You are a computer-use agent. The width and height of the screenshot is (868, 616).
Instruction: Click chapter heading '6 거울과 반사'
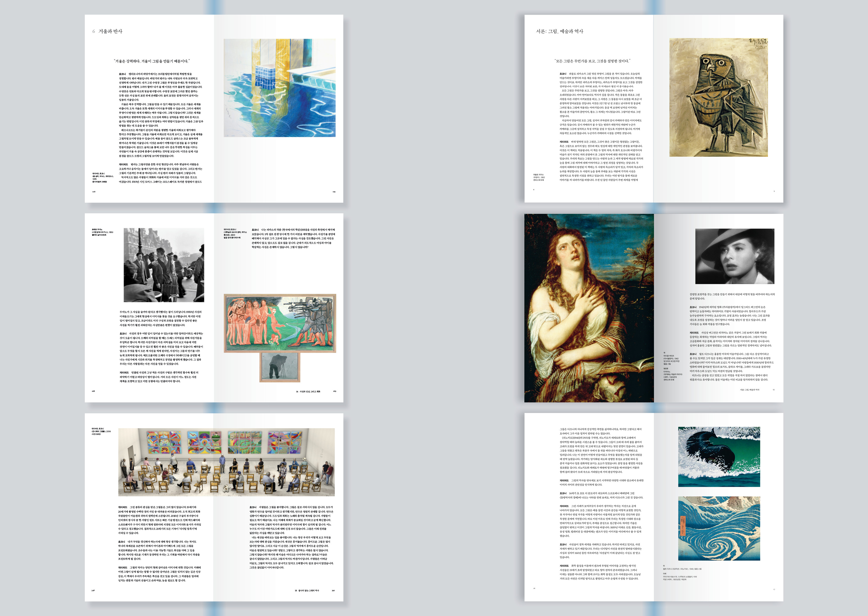point(107,32)
